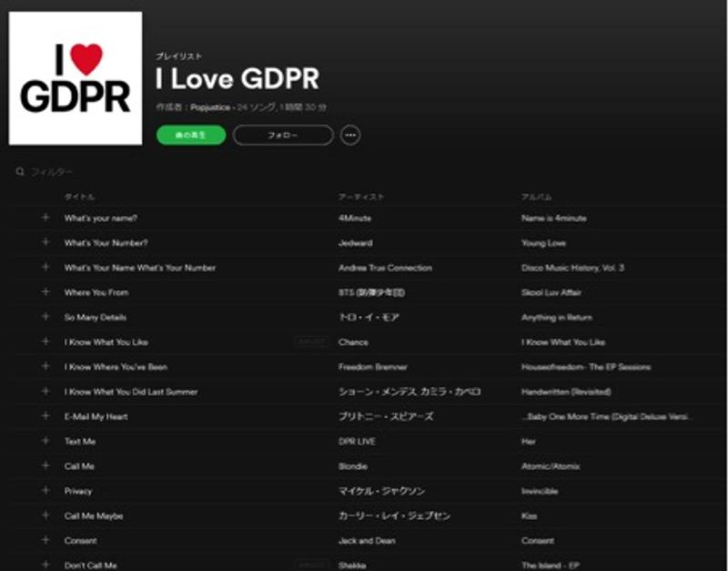The image size is (728, 571).
Task: Sort by the album column header
Action: [536, 197]
